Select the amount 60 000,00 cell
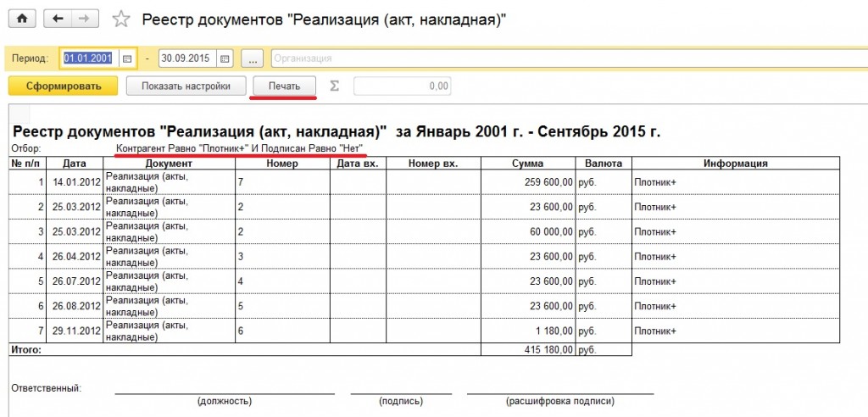This screenshot has width=868, height=417. tap(528, 231)
